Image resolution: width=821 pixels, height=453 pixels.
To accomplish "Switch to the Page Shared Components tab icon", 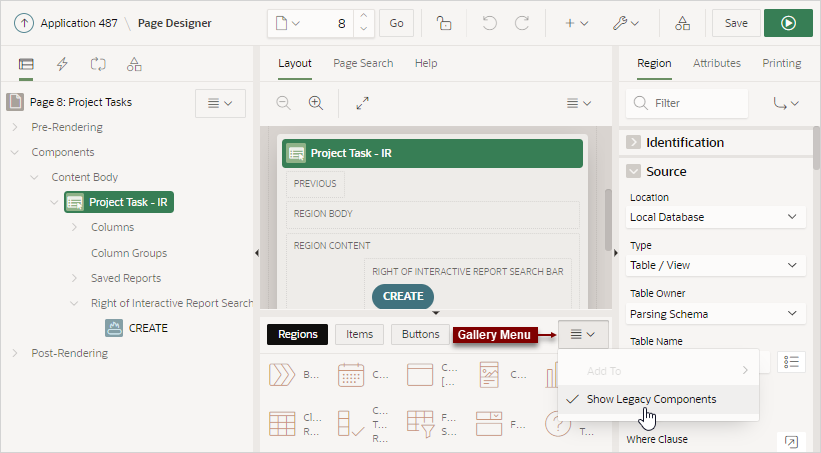I will [x=134, y=64].
